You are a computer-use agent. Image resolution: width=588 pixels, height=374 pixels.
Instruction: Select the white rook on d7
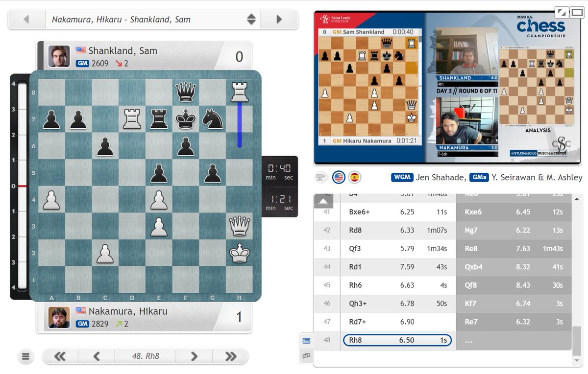click(x=132, y=118)
